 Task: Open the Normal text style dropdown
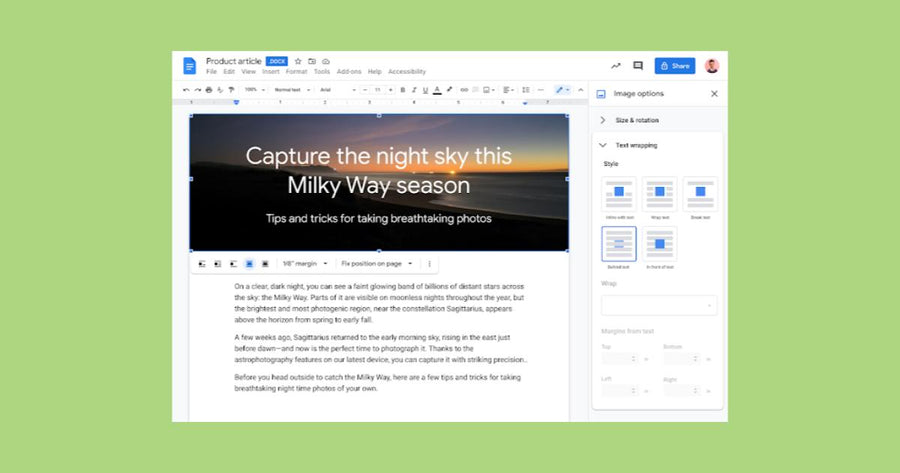[292, 90]
